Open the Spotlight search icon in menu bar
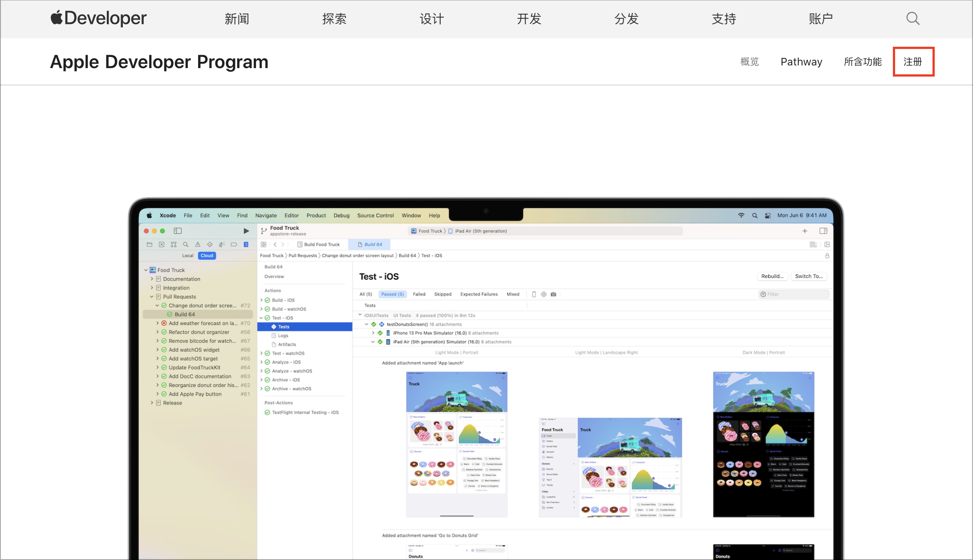Screen dimensions: 973x560 [x=755, y=215]
